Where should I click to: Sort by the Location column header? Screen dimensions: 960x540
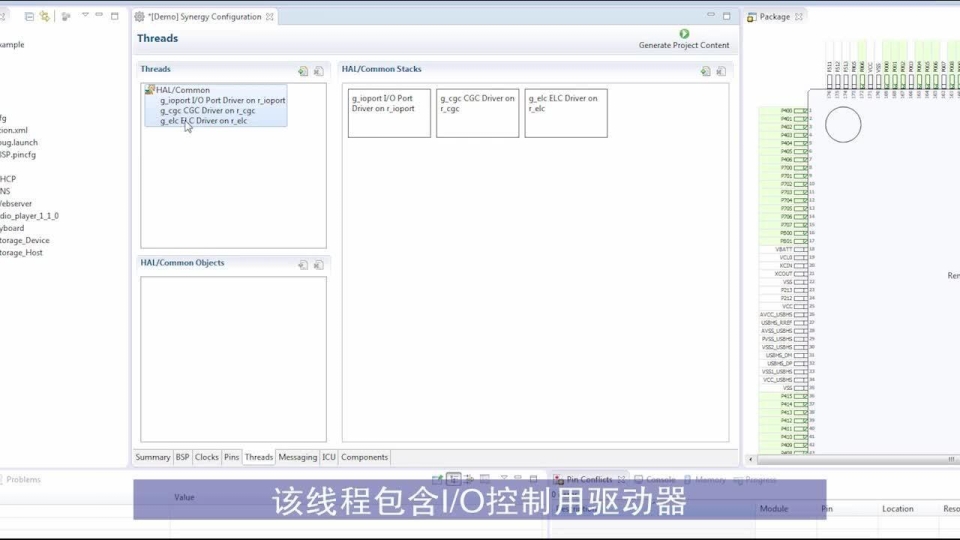(x=898, y=509)
